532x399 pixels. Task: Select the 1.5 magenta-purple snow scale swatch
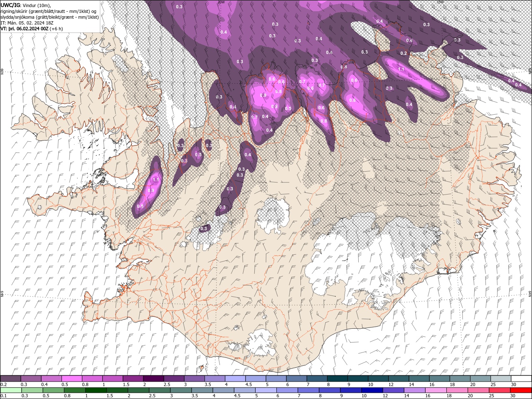pos(133,379)
